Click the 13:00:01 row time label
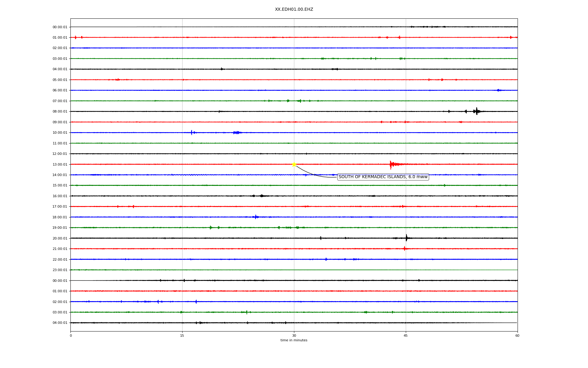588x368 pixels. pos(60,165)
